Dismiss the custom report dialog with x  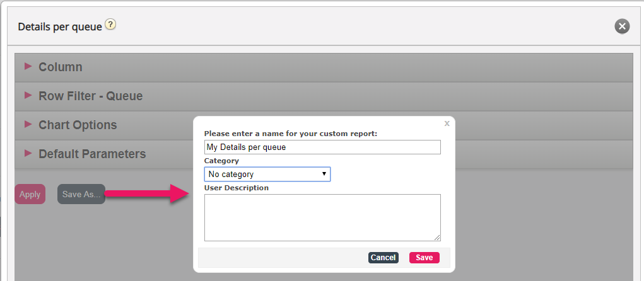point(447,123)
